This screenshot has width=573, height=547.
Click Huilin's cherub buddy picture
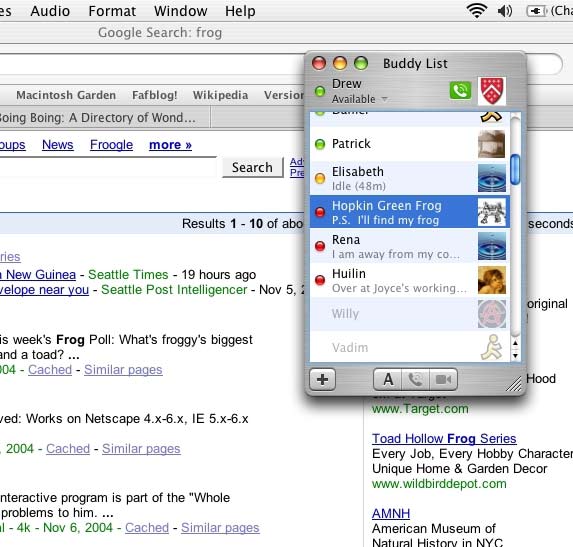492,280
